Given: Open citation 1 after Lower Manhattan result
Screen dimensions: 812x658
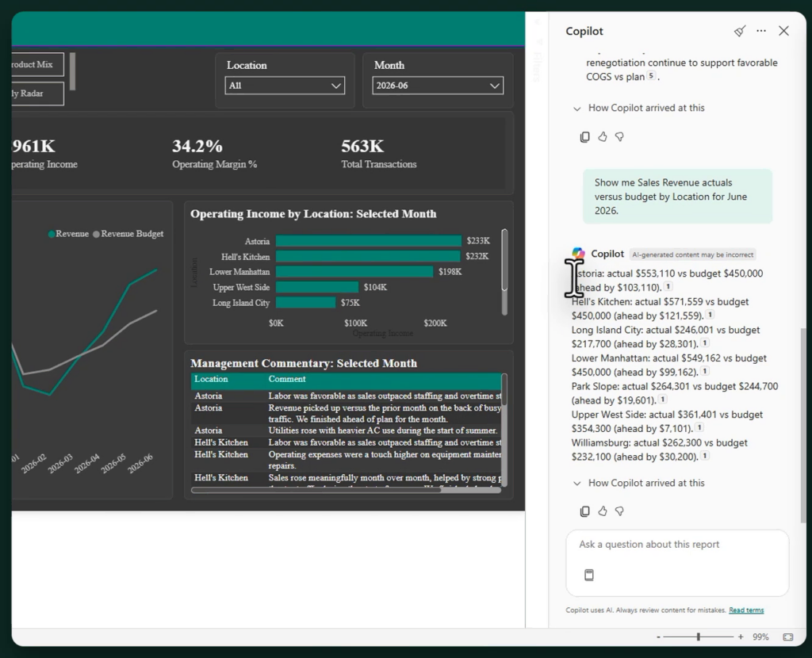Looking at the screenshot, I should [x=705, y=371].
